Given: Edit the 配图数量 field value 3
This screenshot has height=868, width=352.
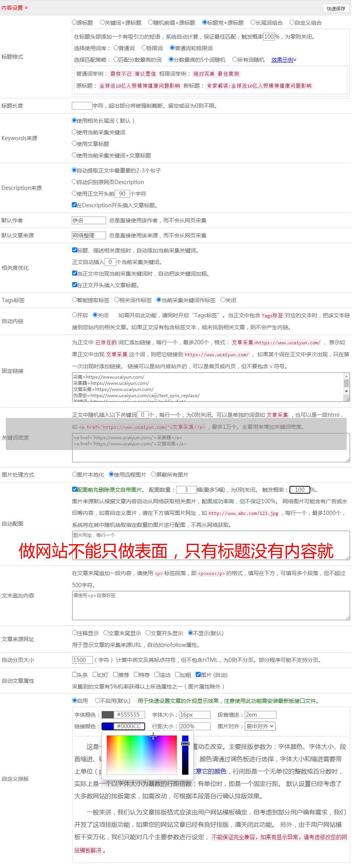Looking at the screenshot, I should coord(186,490).
